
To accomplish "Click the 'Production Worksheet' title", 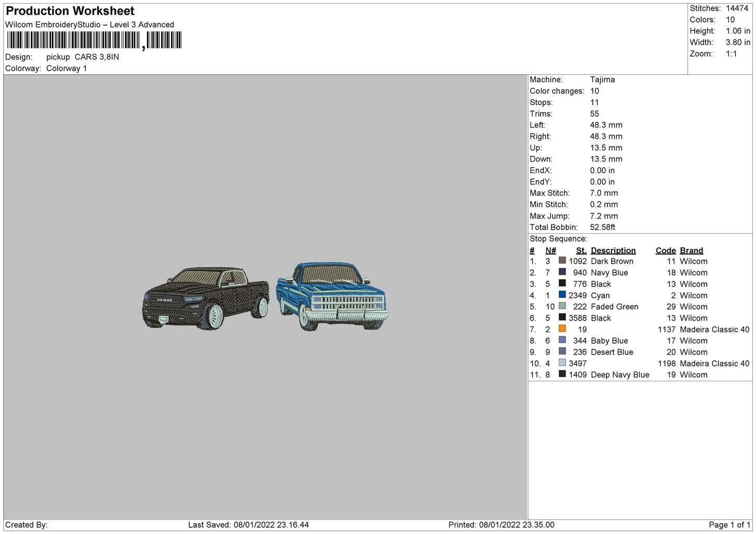I will pos(70,11).
